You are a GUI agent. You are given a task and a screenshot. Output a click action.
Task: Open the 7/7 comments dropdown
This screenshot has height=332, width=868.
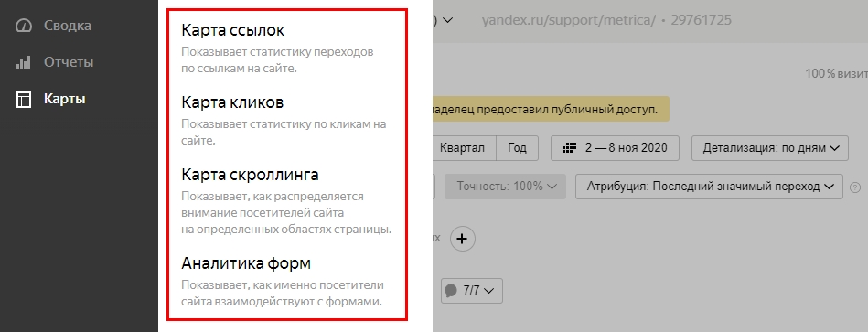pyautogui.click(x=472, y=291)
